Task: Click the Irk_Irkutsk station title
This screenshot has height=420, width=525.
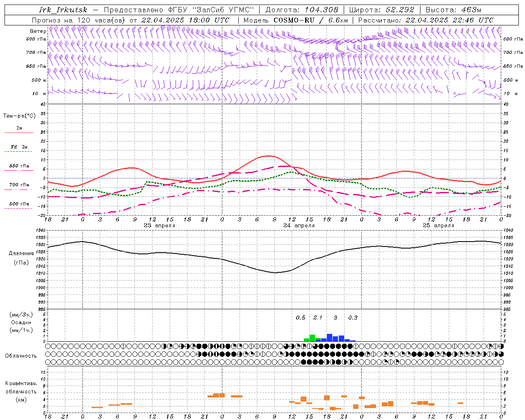Action: coord(63,10)
